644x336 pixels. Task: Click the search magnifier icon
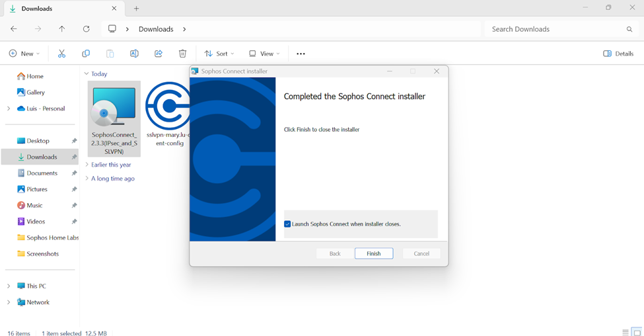click(629, 29)
